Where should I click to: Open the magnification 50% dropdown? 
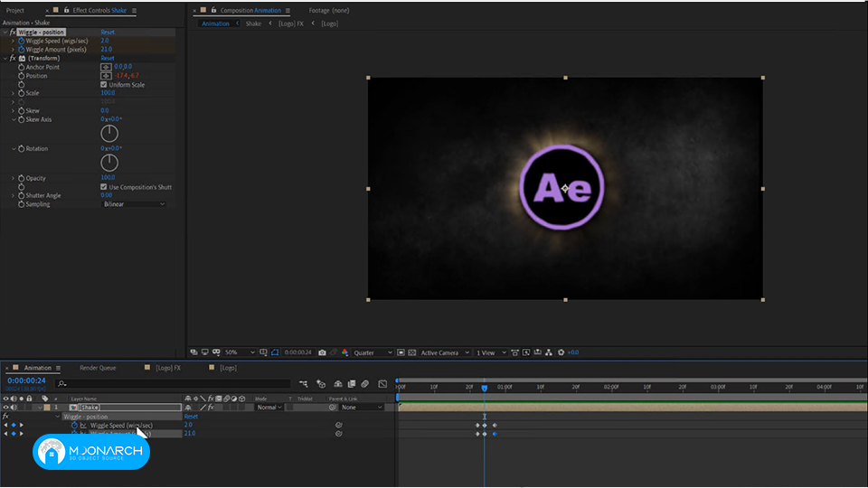[x=241, y=352]
